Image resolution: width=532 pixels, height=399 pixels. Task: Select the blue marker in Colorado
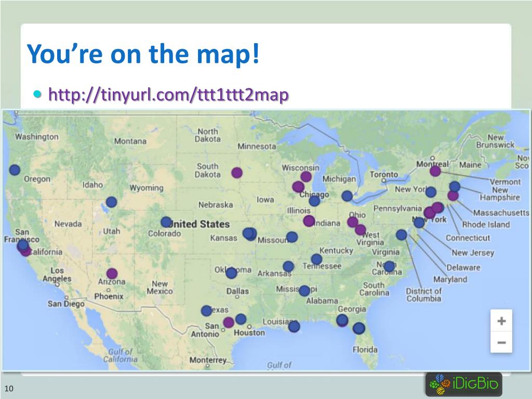[166, 222]
